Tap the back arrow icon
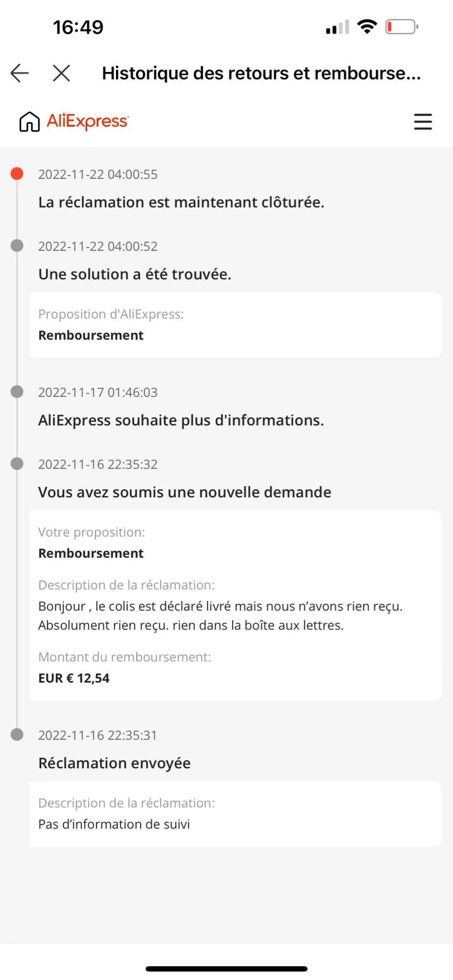The width and height of the screenshot is (453, 980). click(20, 73)
